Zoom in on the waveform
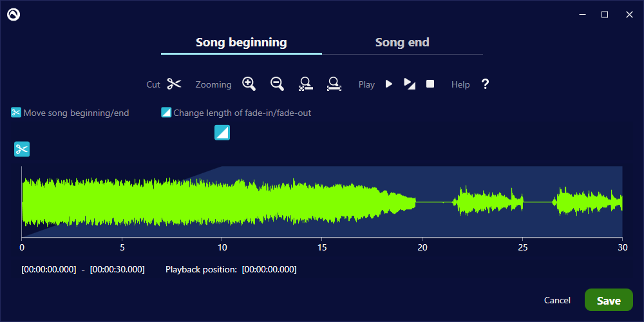 tap(249, 84)
